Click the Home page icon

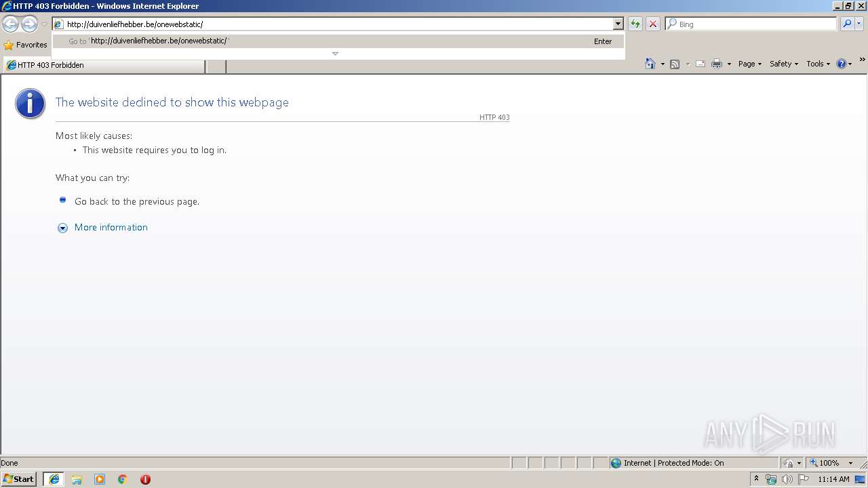point(650,64)
